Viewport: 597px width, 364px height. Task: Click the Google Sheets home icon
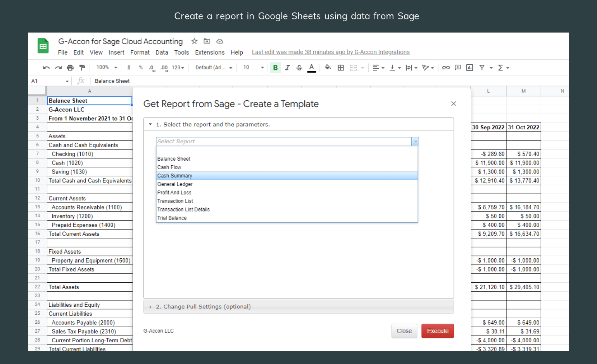[43, 46]
